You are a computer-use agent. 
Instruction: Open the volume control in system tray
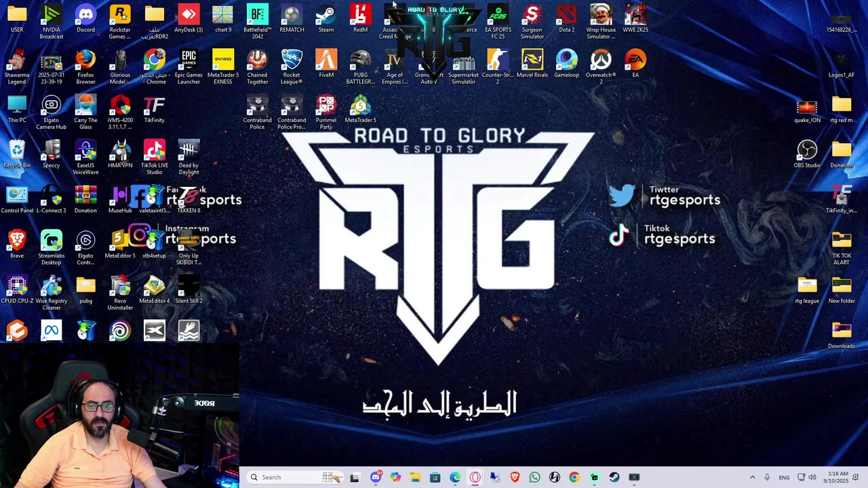coord(812,477)
